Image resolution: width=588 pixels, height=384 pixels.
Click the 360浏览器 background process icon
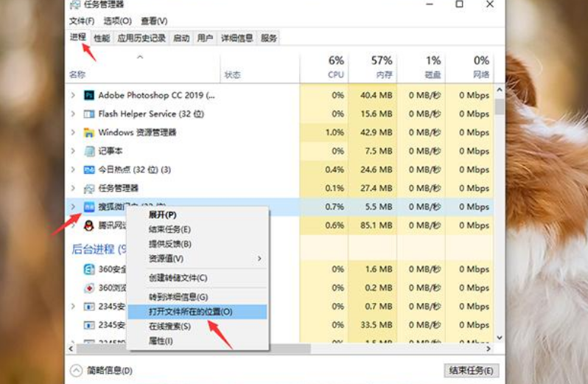tap(89, 288)
